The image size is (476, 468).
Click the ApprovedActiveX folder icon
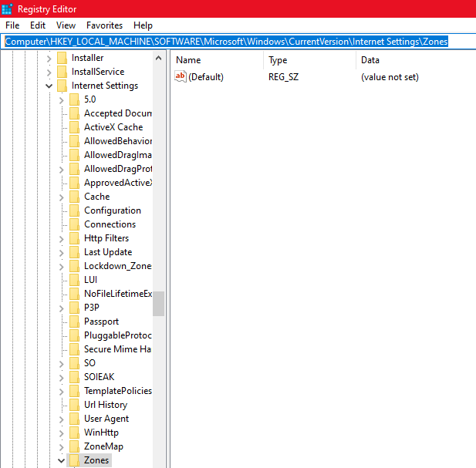tap(74, 183)
